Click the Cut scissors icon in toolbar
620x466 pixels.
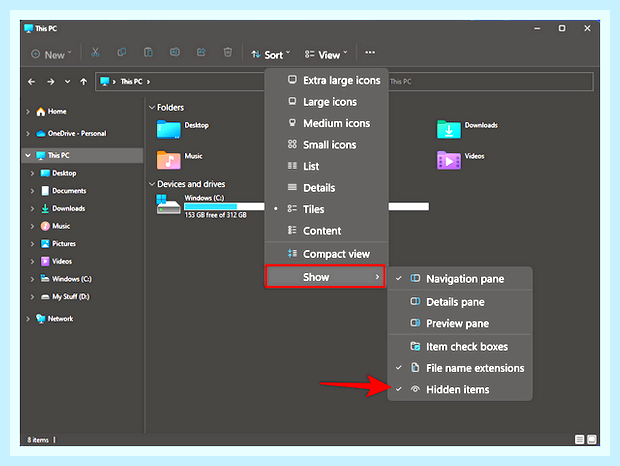coord(95,52)
